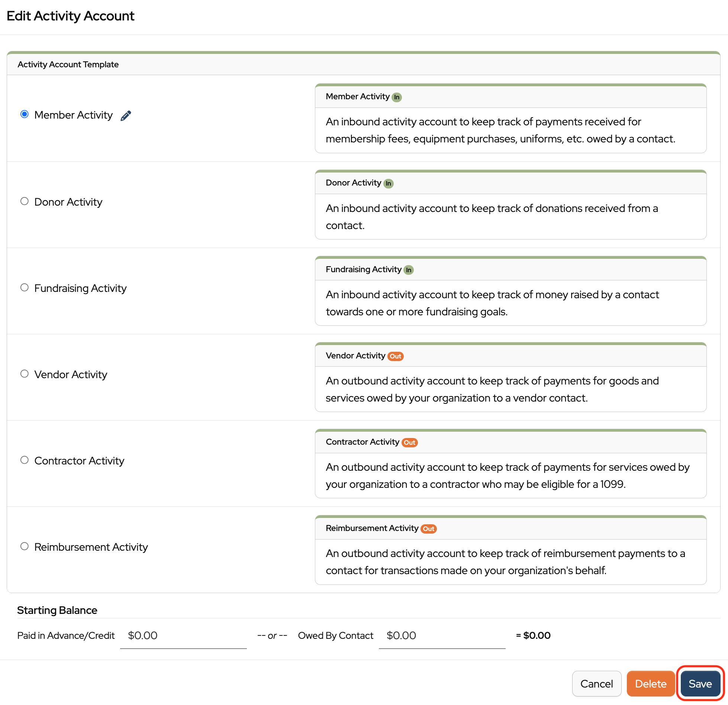
Task: Click the pencil edit icon beside Member Activity
Action: pos(126,116)
